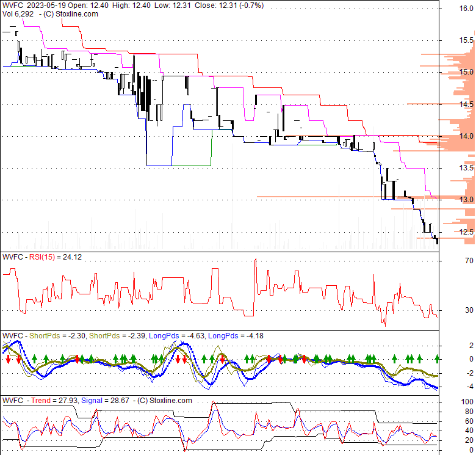Click the RSI value 24.12
476x455 pixels.
coord(72,257)
